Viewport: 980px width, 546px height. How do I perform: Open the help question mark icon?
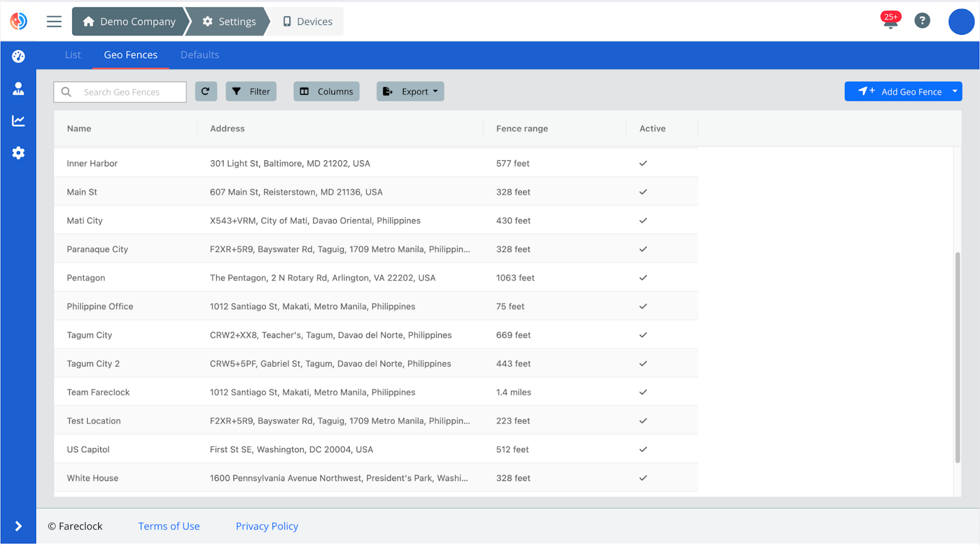click(x=922, y=21)
